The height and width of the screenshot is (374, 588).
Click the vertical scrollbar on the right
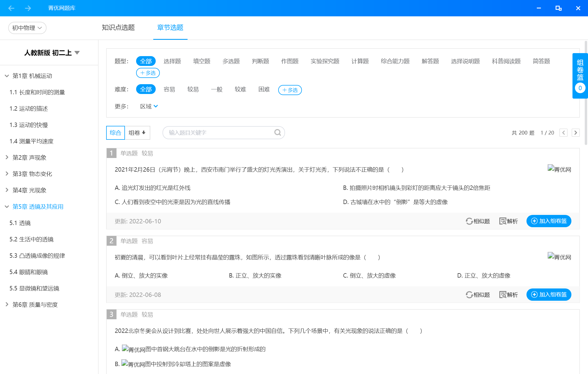click(586, 93)
